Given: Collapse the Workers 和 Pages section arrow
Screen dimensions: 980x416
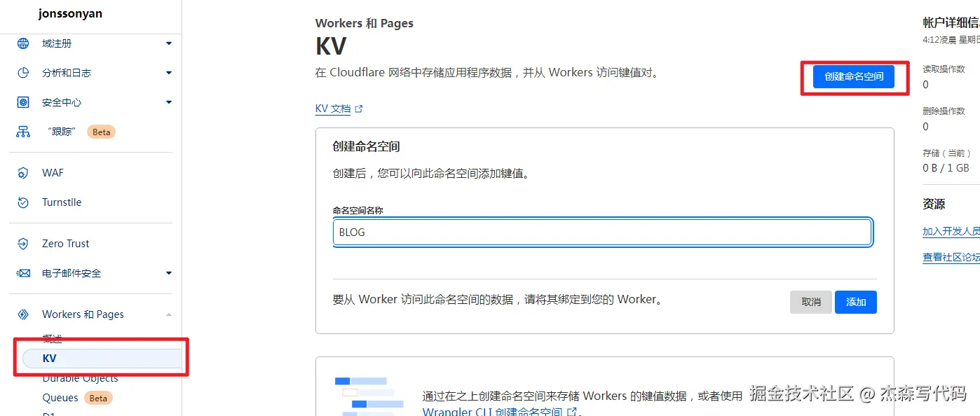Looking at the screenshot, I should click(169, 314).
